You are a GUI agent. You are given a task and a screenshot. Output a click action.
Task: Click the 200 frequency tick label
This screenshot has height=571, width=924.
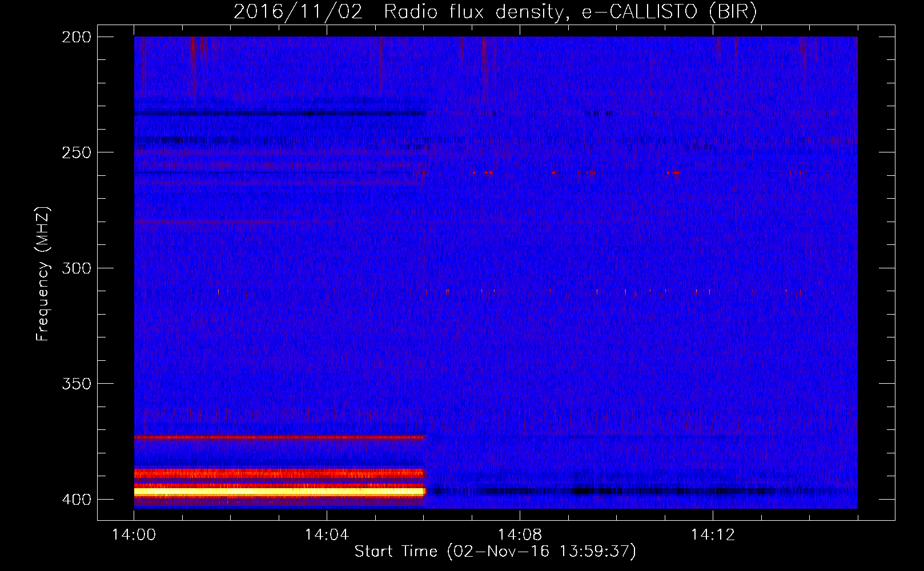[x=77, y=37]
